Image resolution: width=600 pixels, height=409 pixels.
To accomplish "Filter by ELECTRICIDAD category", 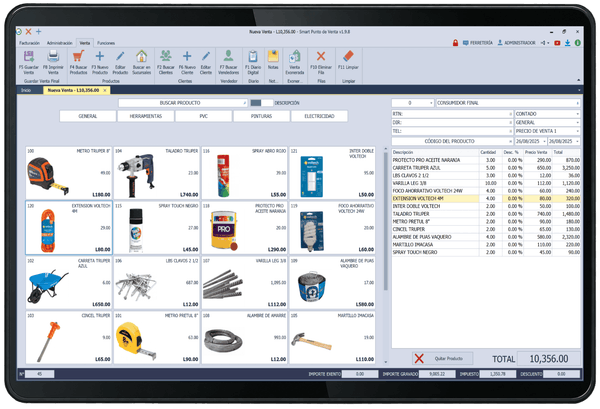I will (x=320, y=116).
